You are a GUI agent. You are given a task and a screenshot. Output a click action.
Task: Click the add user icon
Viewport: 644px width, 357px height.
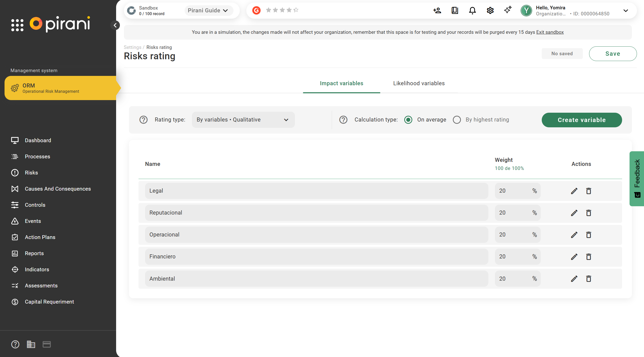[x=437, y=11]
